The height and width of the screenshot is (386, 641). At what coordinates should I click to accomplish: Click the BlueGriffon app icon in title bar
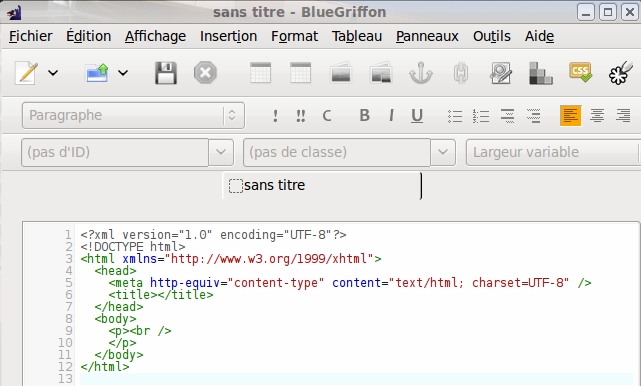14,13
